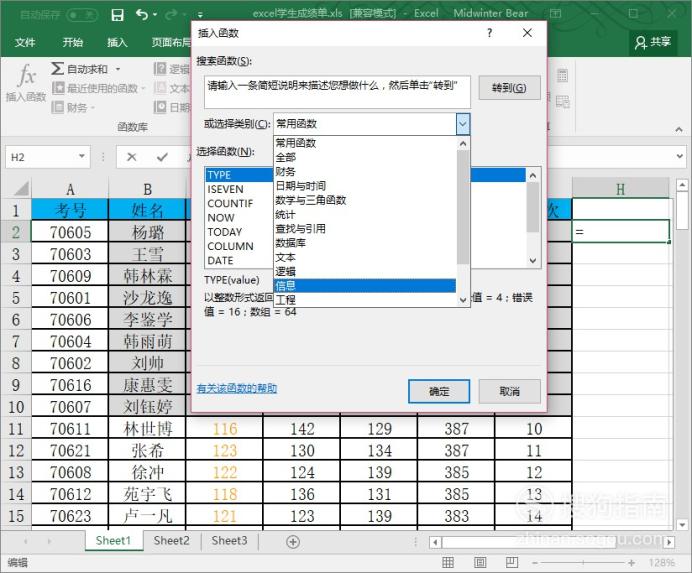Click row 15 header
This screenshot has width=692, height=573.
[x=16, y=516]
